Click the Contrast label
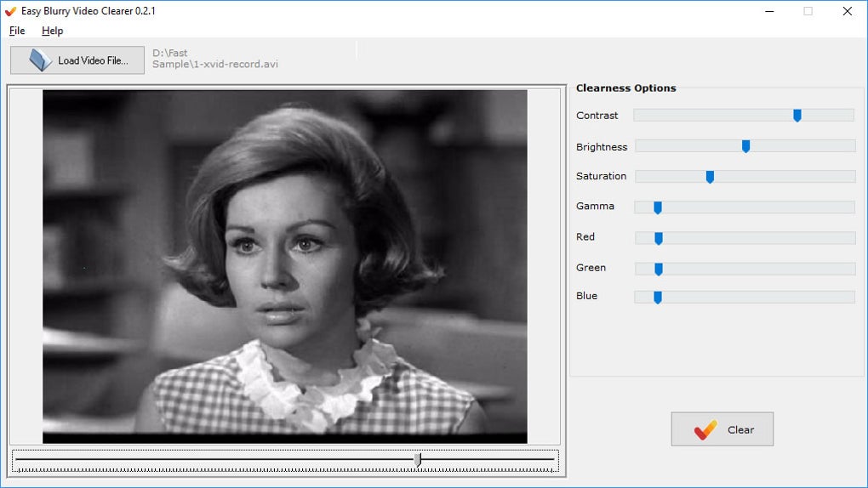The height and width of the screenshot is (488, 868). click(x=597, y=116)
